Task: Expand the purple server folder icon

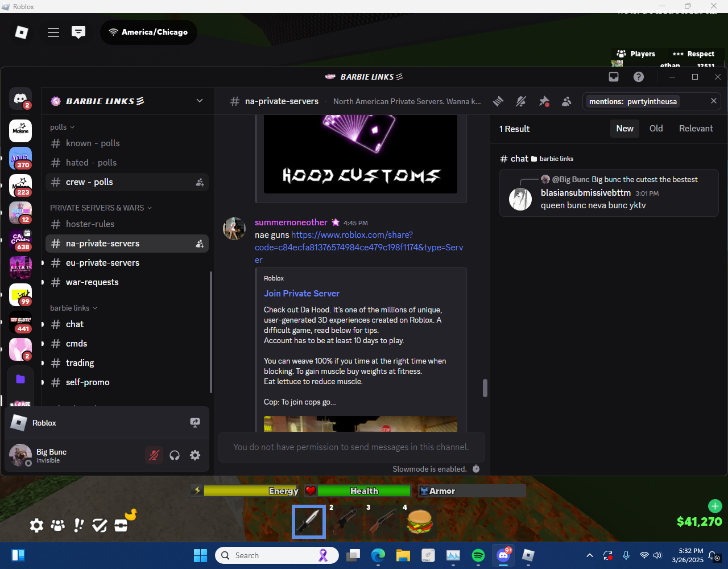Action: coord(20,379)
